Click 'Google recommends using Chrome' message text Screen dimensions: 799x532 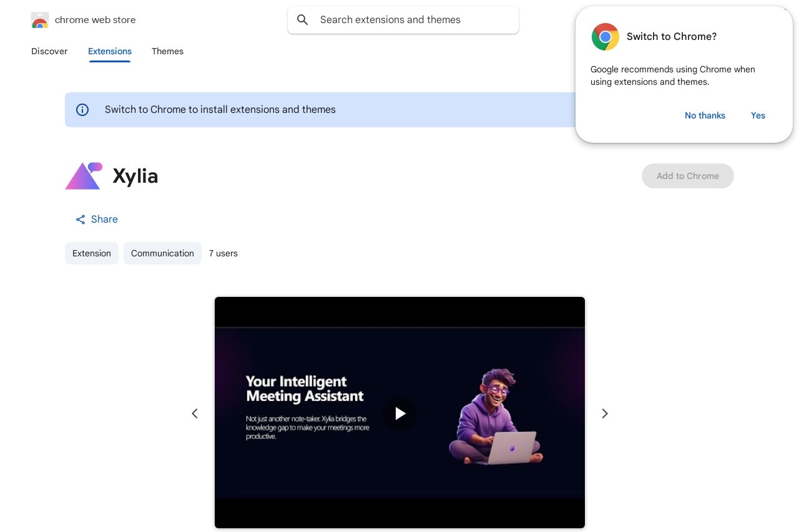[x=673, y=75]
